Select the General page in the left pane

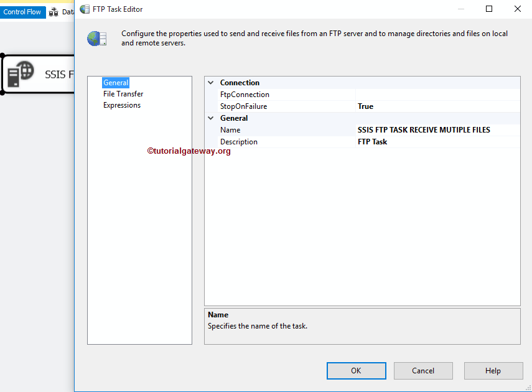coord(116,82)
